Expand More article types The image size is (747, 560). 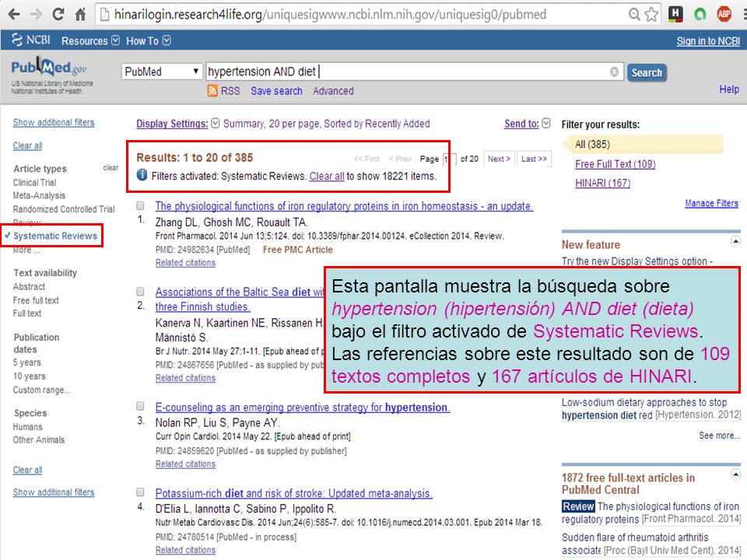coord(26,250)
